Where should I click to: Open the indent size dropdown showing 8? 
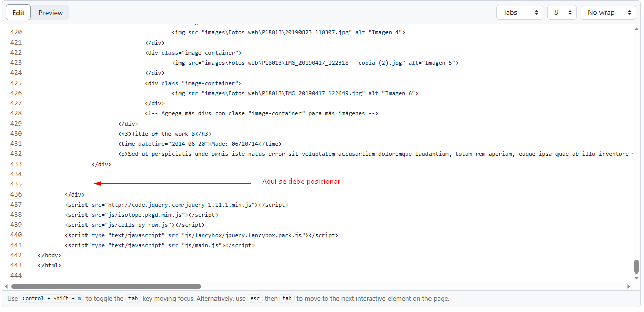[562, 12]
